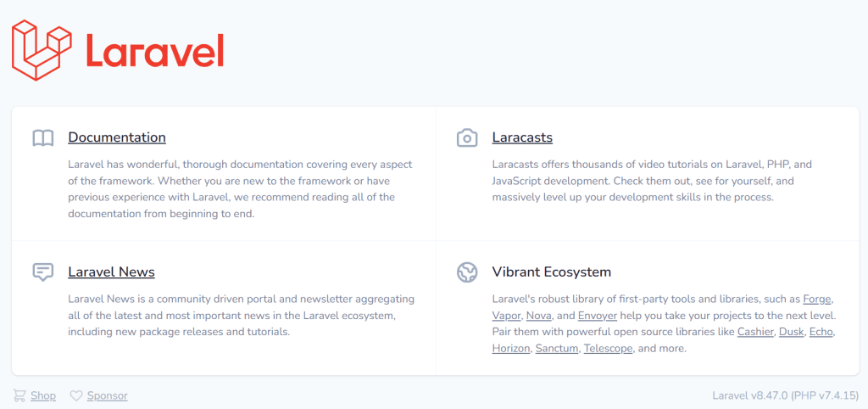Visit the Nova link

pos(541,315)
